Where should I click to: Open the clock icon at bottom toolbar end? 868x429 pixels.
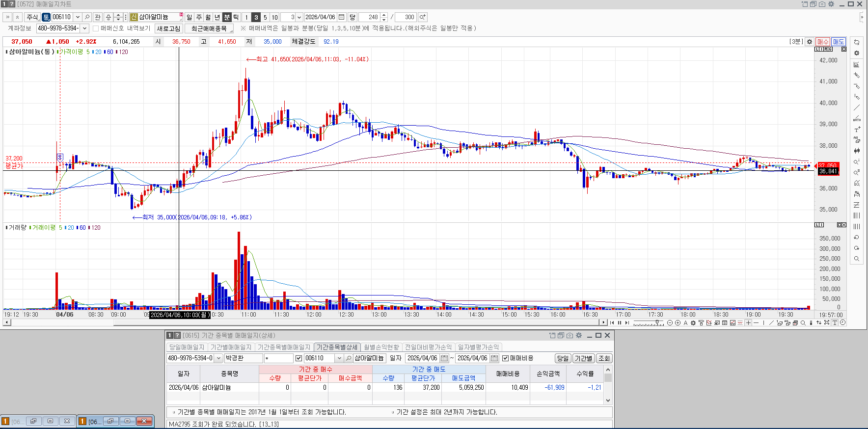(x=842, y=323)
